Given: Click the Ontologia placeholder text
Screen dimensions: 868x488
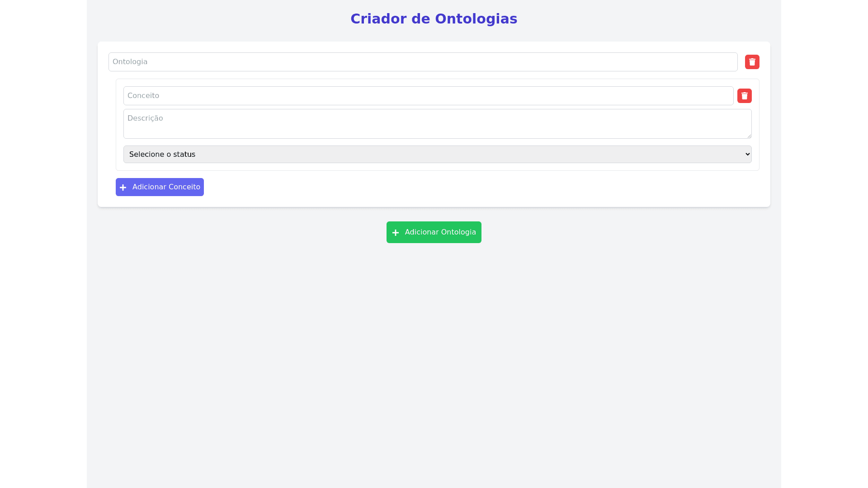Looking at the screenshot, I should click(x=130, y=62).
